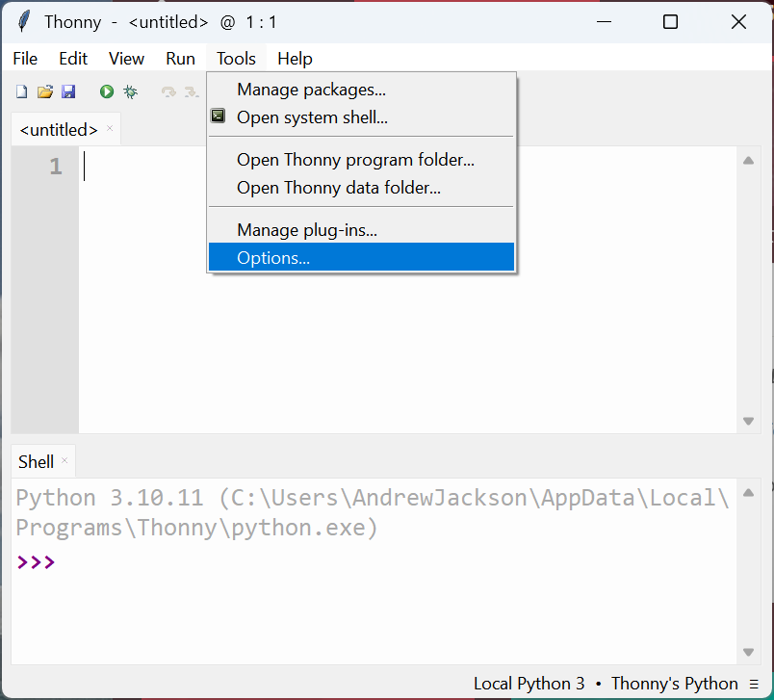Click the Step over debug arrow icon
The image size is (774, 700).
tap(168, 91)
